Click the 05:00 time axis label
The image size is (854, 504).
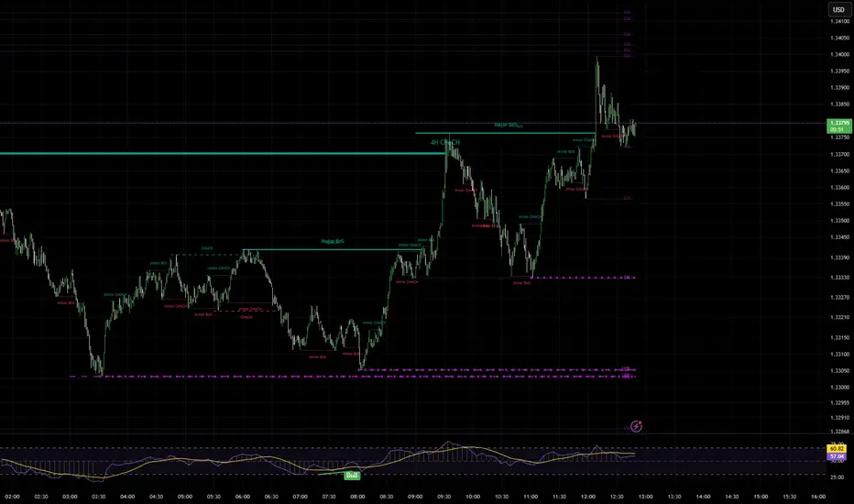click(x=185, y=497)
